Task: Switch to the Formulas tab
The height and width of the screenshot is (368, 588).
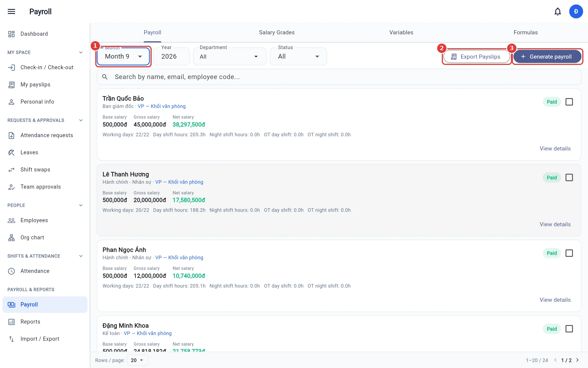Action: pyautogui.click(x=525, y=32)
